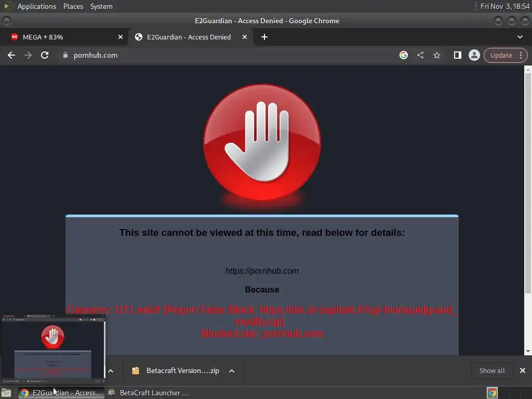Click the page vertical scrollbar
The image size is (532, 399).
pos(528,183)
